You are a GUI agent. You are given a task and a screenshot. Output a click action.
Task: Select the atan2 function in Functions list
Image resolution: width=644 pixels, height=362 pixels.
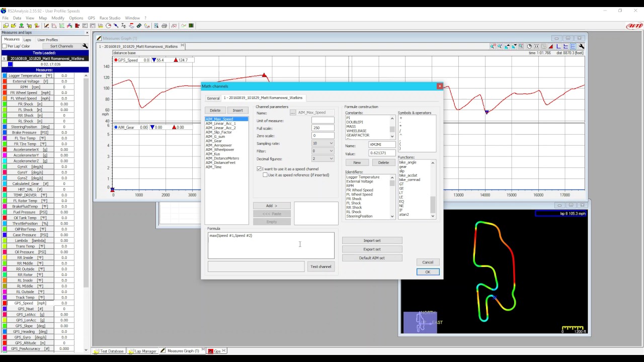point(404,214)
